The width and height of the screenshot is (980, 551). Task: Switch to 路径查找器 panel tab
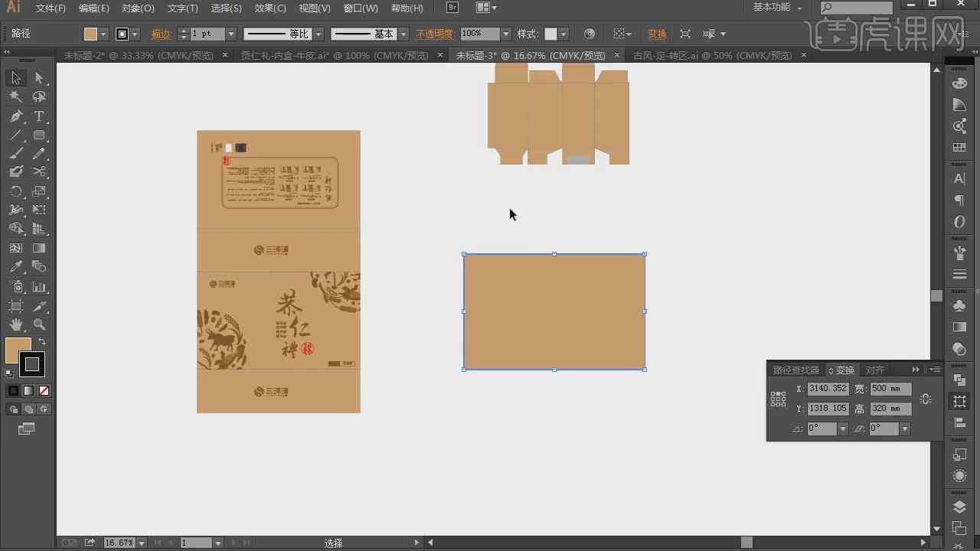click(796, 370)
